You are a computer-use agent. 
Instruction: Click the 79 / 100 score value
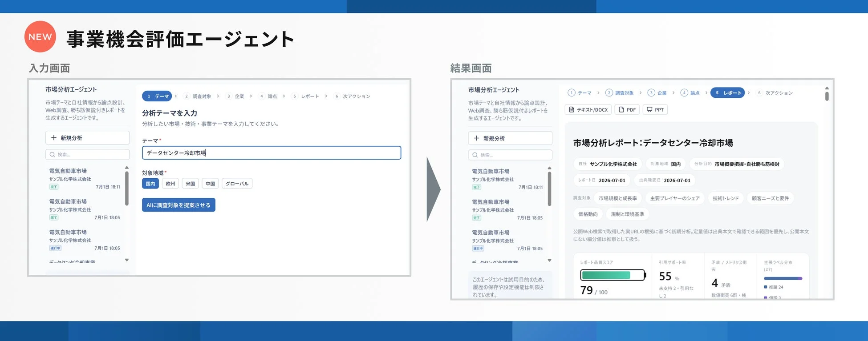coord(594,291)
